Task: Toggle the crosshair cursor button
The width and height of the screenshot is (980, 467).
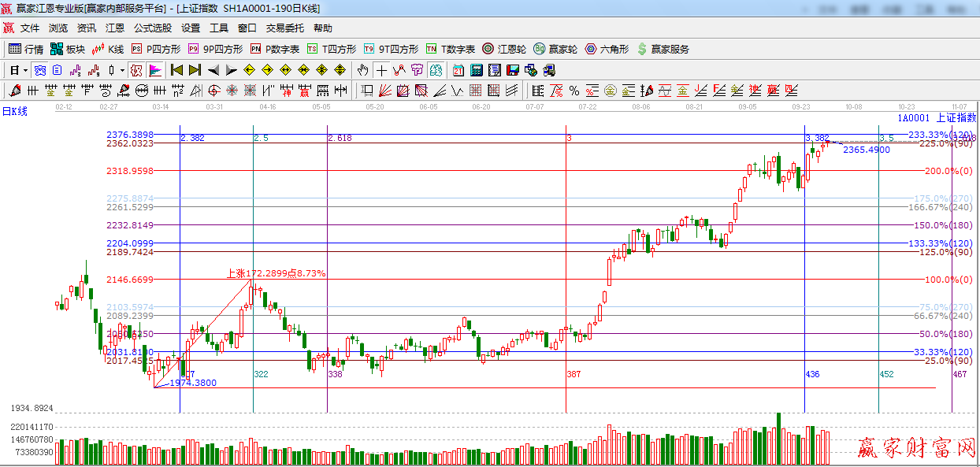Action: tap(381, 70)
